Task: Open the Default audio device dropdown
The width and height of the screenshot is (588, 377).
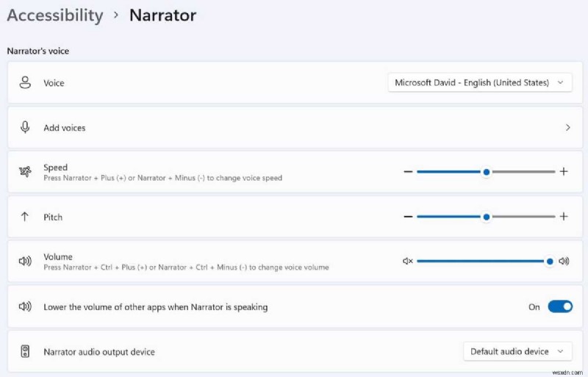Action: coord(517,351)
